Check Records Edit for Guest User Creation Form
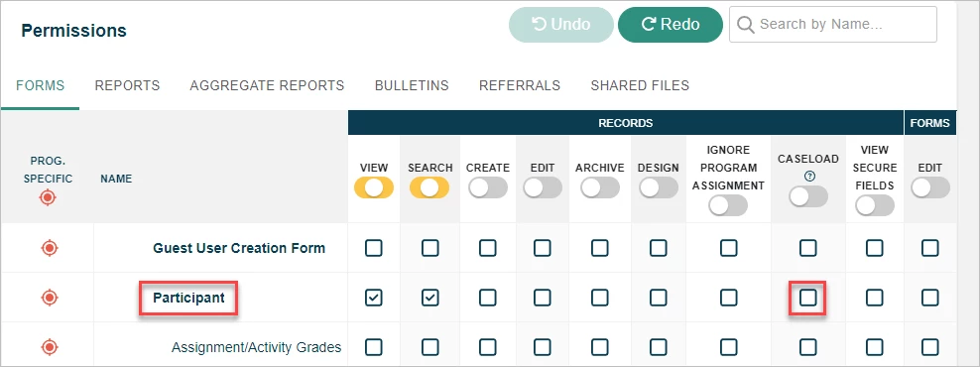The height and width of the screenshot is (367, 980). (x=543, y=248)
